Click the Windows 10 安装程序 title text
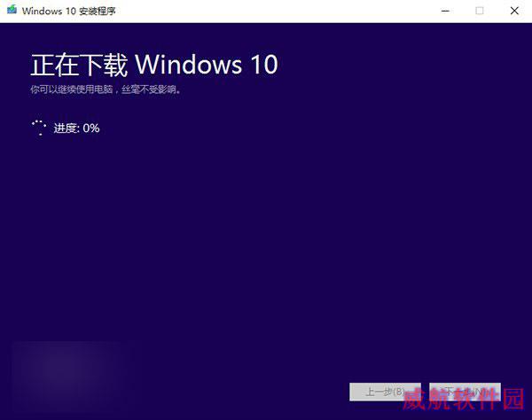 tap(69, 11)
